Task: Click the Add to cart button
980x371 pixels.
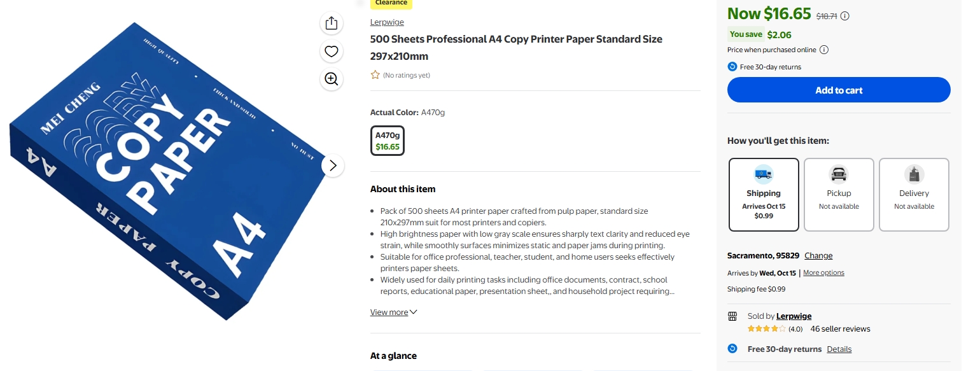Action: tap(839, 90)
